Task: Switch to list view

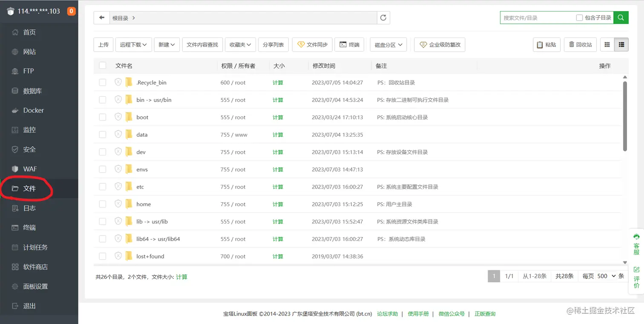Action: click(x=621, y=45)
